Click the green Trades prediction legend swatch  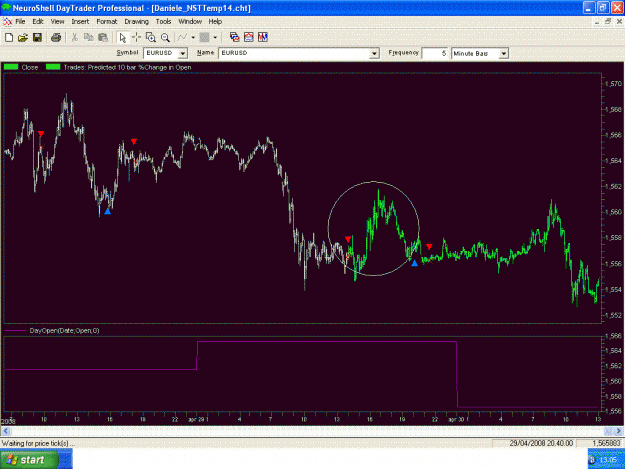(x=53, y=67)
